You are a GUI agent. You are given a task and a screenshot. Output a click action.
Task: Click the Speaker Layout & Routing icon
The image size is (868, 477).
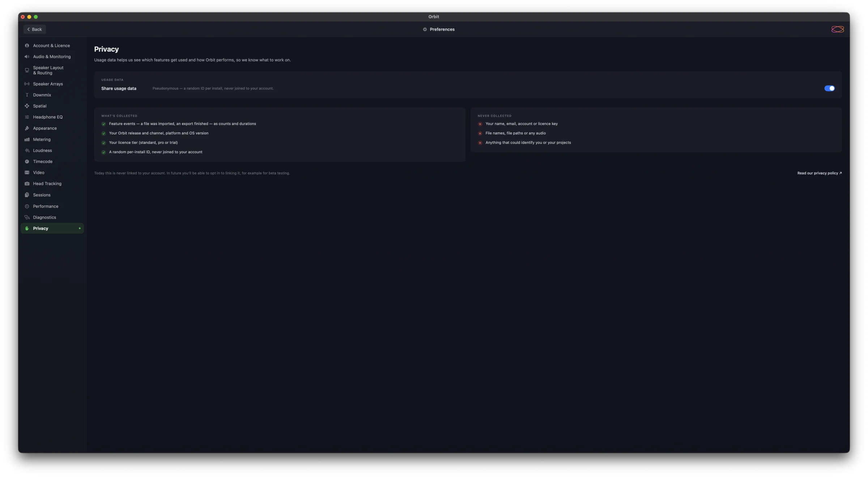click(x=27, y=70)
